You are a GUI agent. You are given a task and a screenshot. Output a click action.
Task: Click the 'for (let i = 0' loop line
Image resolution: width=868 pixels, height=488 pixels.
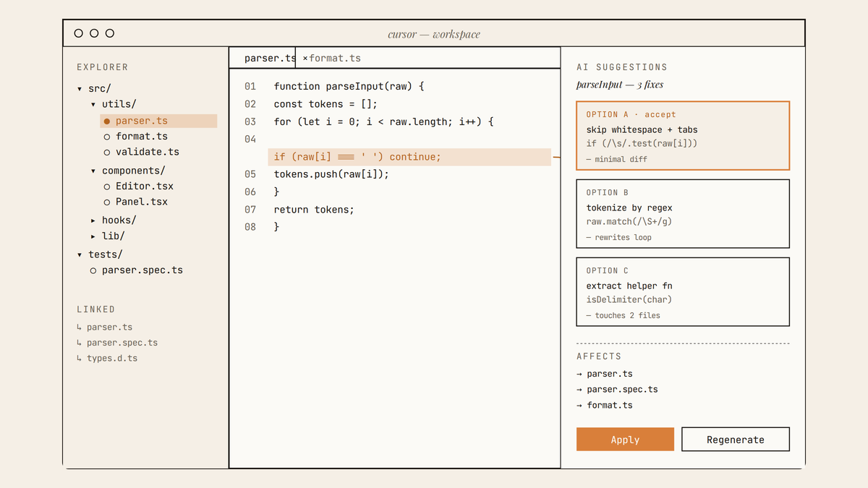tap(383, 122)
